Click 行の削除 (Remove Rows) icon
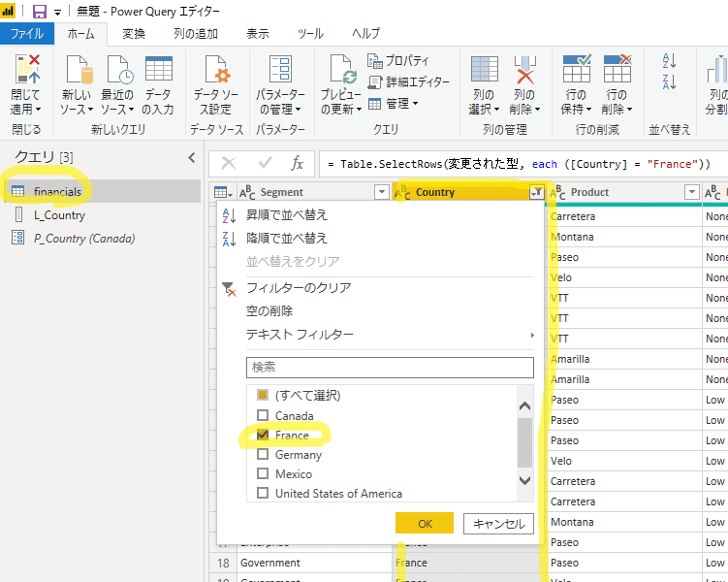The height and width of the screenshot is (582, 728). (617, 69)
